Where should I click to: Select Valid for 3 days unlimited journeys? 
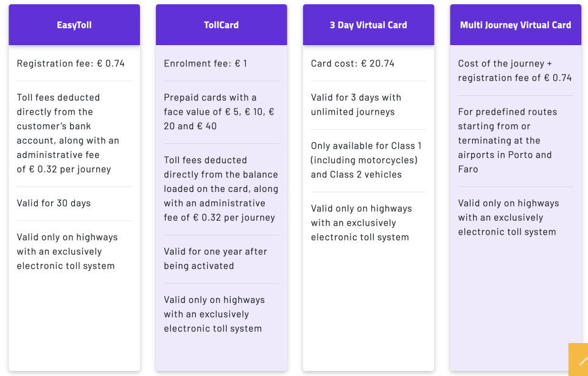click(356, 105)
